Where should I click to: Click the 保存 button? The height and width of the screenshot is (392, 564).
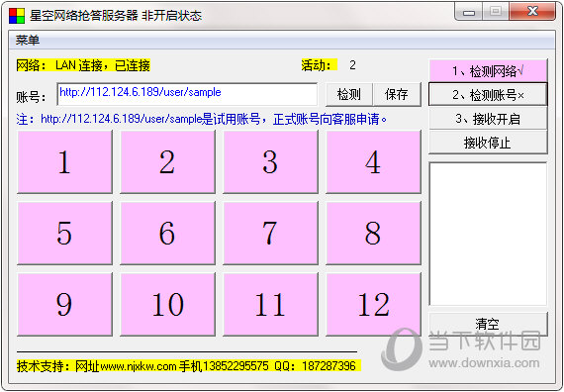tap(397, 94)
